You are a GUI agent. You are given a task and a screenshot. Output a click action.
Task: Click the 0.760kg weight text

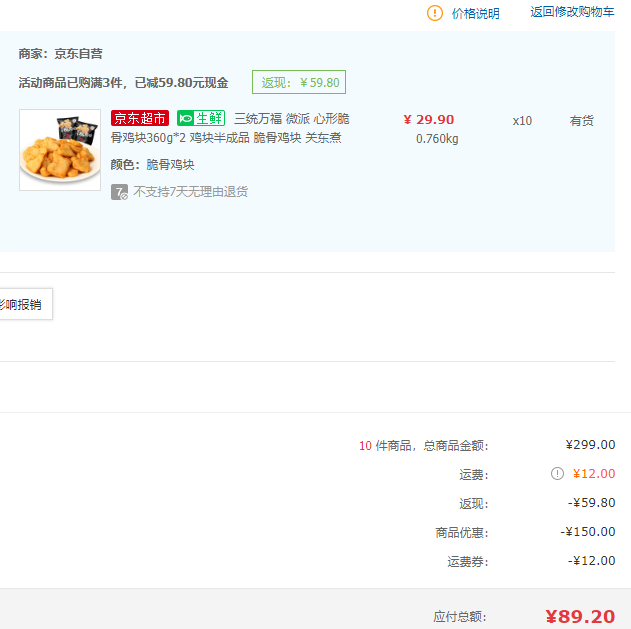pos(437,139)
